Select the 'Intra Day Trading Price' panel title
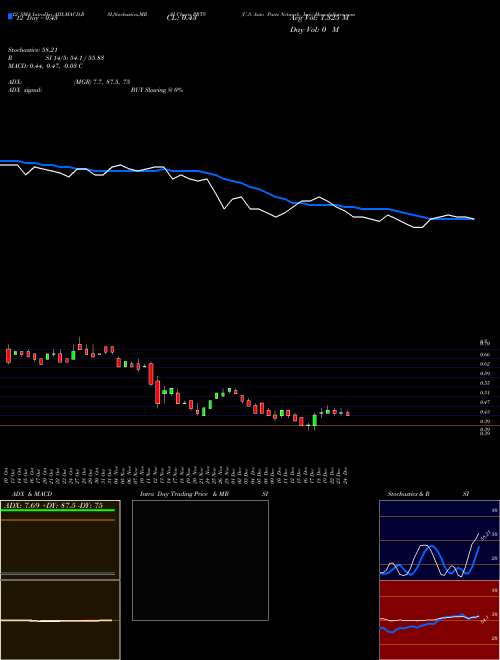Screen dimensions: 500x660 pyautogui.click(x=174, y=494)
